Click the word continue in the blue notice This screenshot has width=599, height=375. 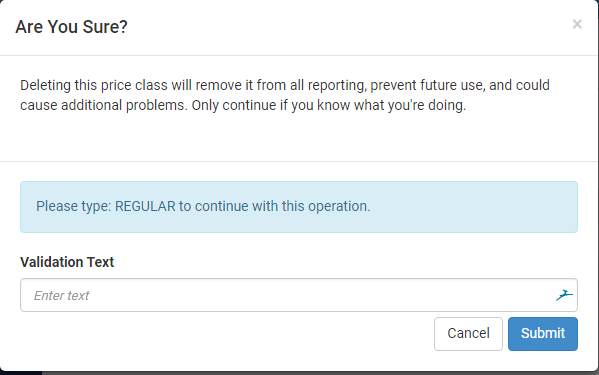coord(222,206)
